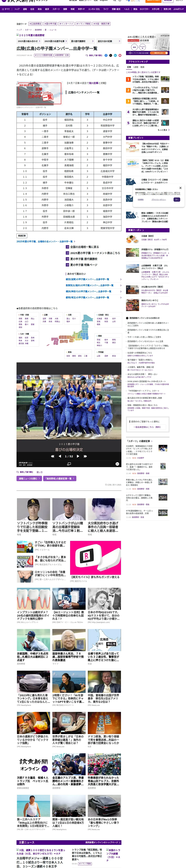Click 「高校野球」の最新記事一覧 button
Screen dimensions: 186x868
click(x=59, y=478)
